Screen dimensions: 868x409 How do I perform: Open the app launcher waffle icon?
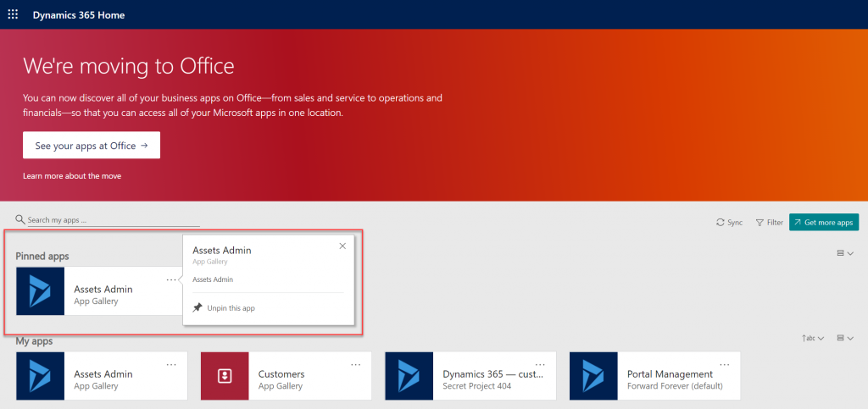click(13, 14)
